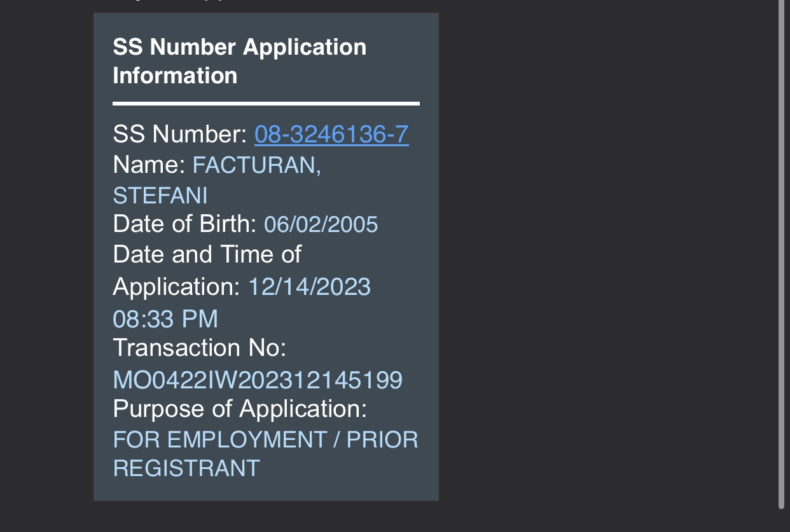Click the "Purpose of Application:" label
The height and width of the screenshot is (532, 790).
coord(240,409)
